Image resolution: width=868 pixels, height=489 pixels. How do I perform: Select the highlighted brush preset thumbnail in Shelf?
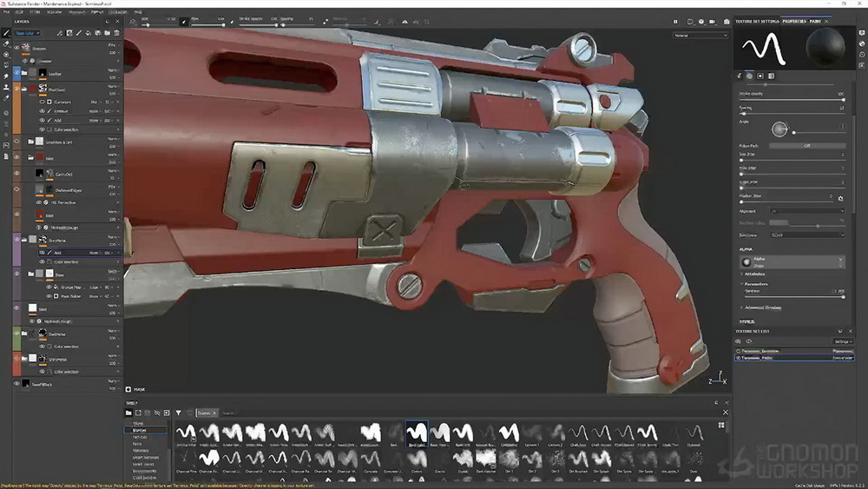pyautogui.click(x=417, y=433)
